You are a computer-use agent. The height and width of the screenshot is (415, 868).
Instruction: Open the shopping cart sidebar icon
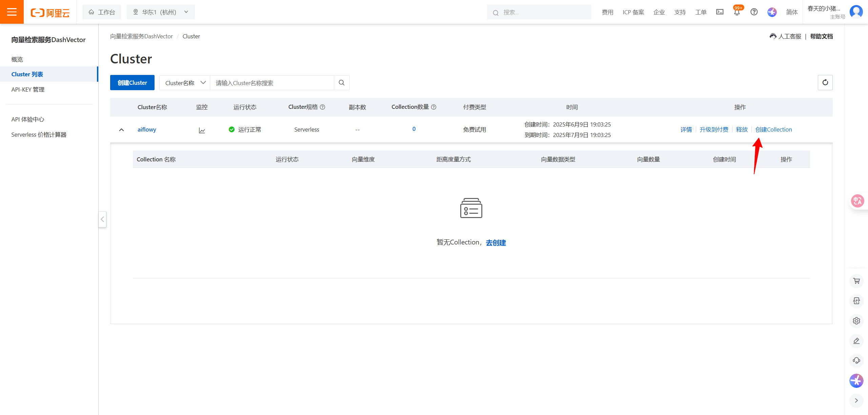(856, 281)
